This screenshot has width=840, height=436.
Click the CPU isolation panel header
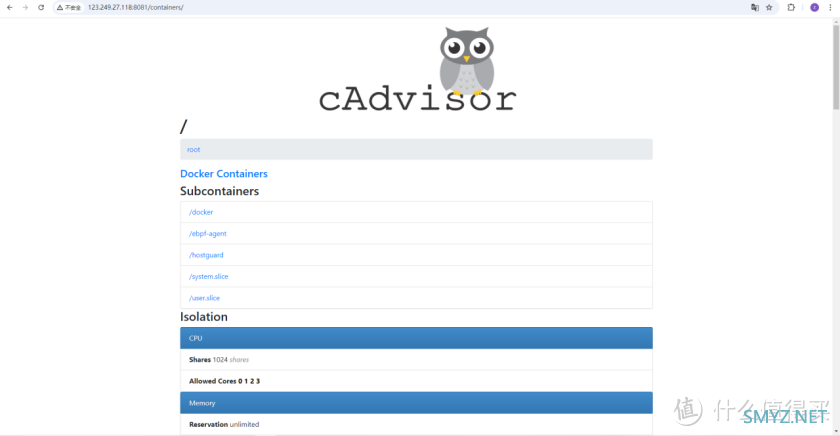coord(416,338)
